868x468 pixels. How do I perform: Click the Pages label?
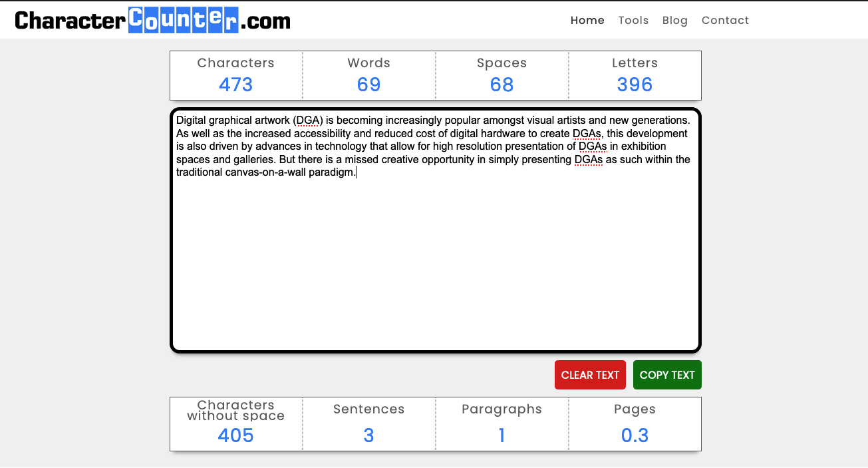[x=635, y=409]
